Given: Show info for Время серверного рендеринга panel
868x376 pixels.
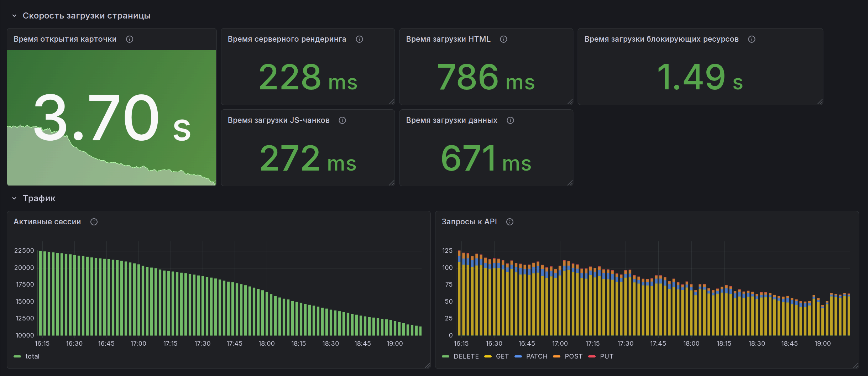Looking at the screenshot, I should coord(360,39).
